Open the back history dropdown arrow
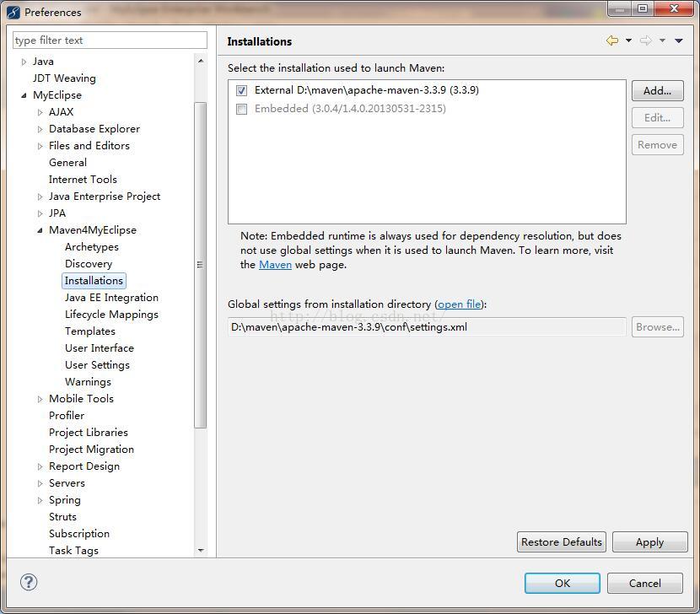This screenshot has height=614, width=700. click(628, 40)
